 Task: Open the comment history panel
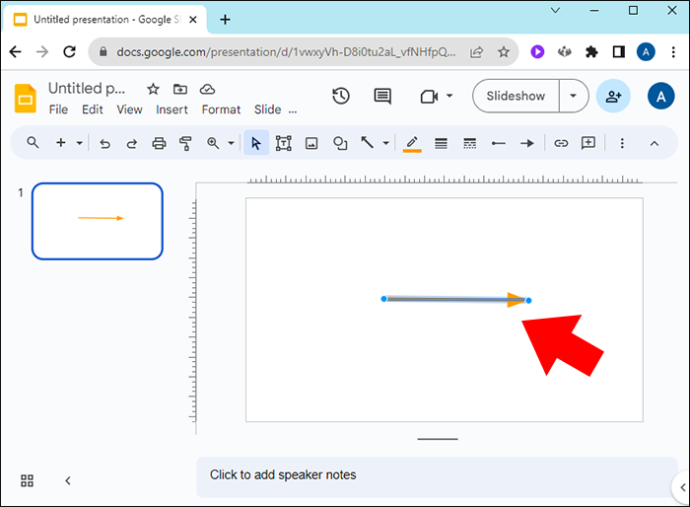click(x=382, y=96)
